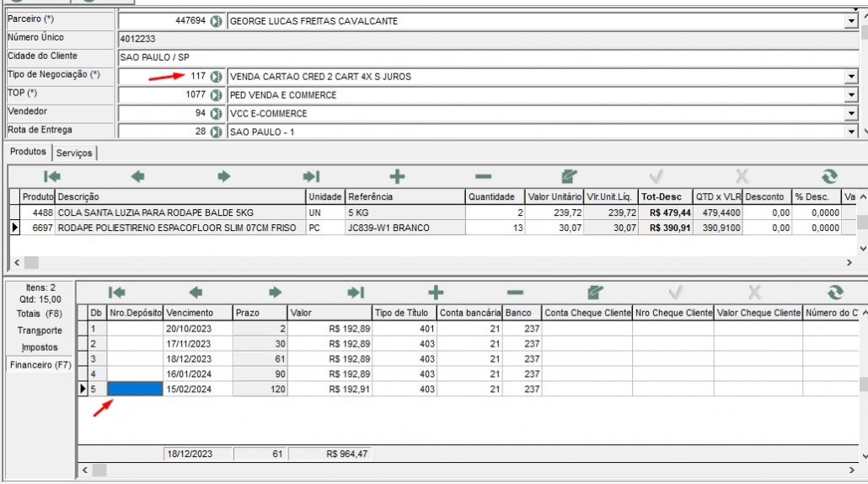
Task: Click the lookup icon beside Vendedor code 94
Action: pos(217,114)
